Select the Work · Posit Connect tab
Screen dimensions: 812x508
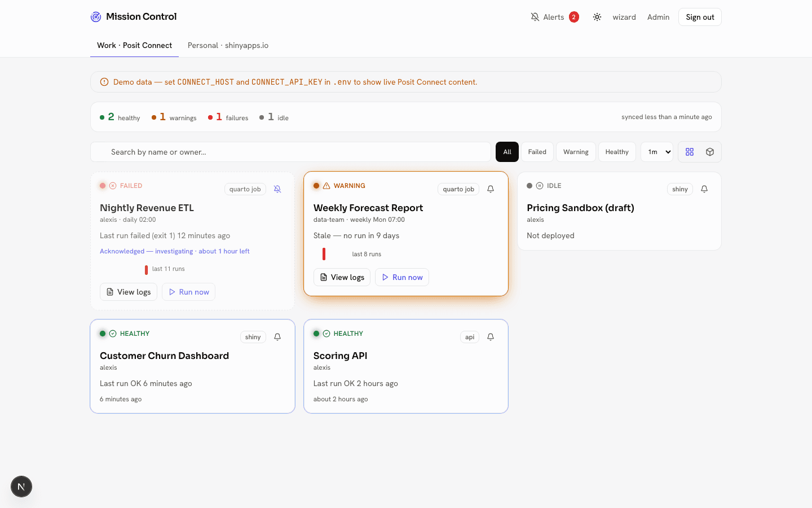[134, 45]
